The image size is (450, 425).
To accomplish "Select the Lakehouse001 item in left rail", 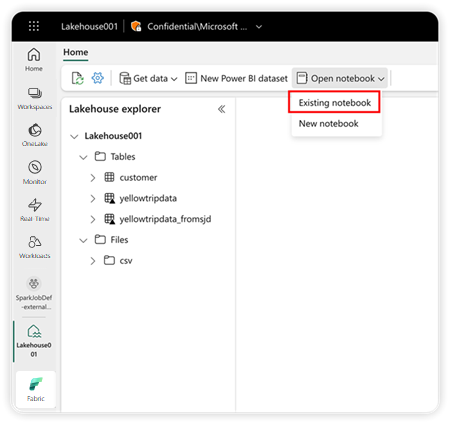I will pos(34,341).
